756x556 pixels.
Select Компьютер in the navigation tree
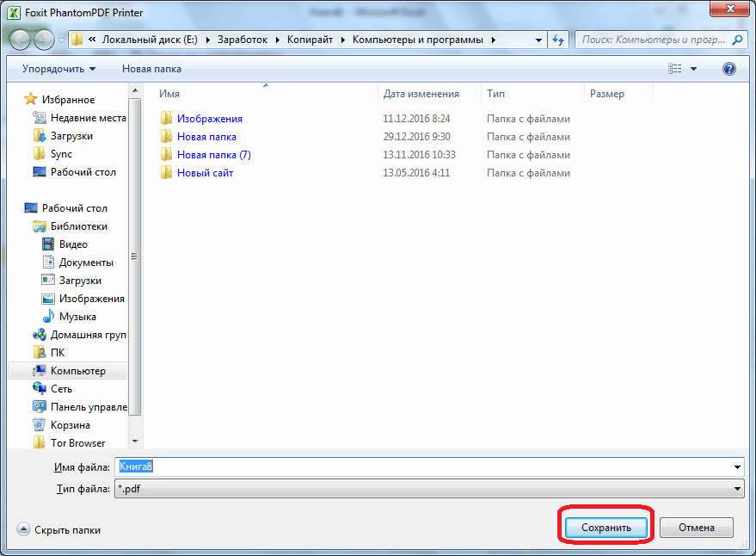click(77, 371)
